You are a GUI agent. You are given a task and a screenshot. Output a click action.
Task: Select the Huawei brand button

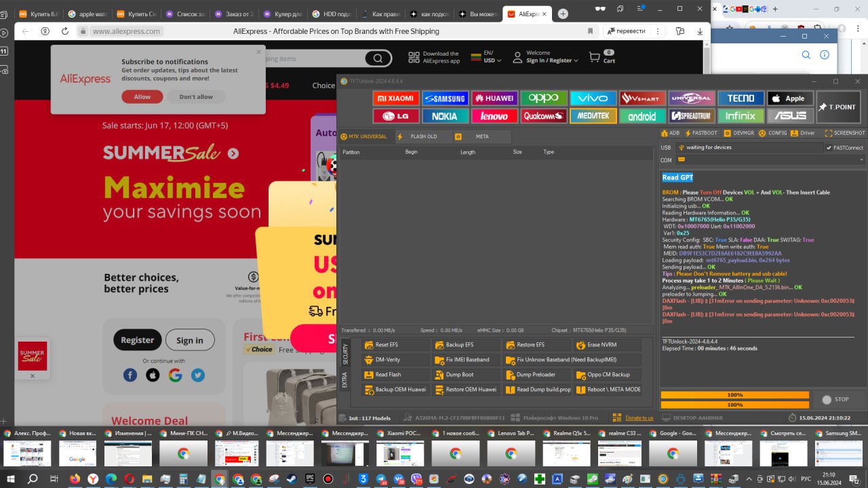tap(494, 98)
